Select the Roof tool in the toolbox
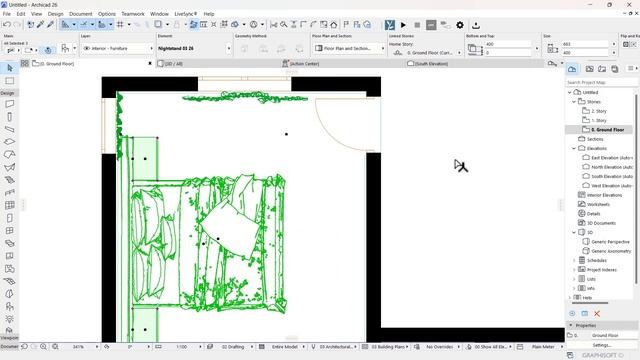Image resolution: width=640 pixels, height=360 pixels. click(x=10, y=155)
